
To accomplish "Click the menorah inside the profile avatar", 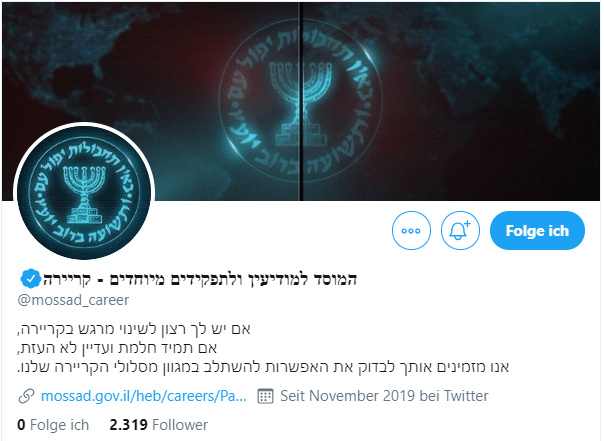I will 84,195.
